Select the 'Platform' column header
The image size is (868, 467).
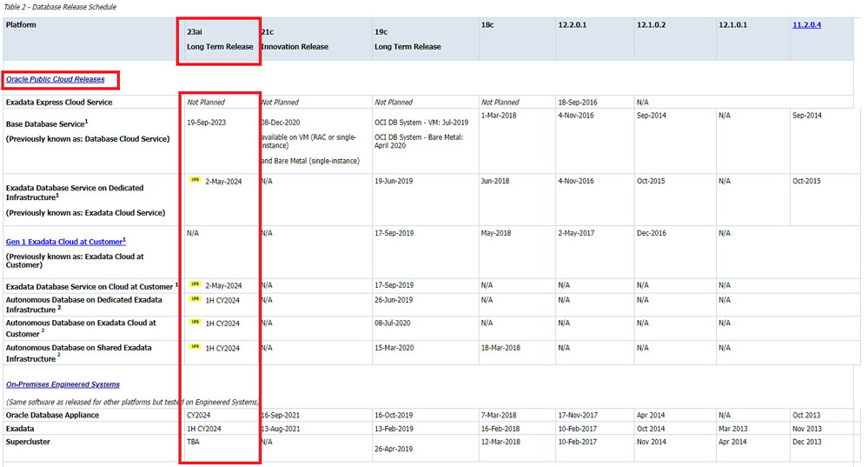[x=21, y=25]
